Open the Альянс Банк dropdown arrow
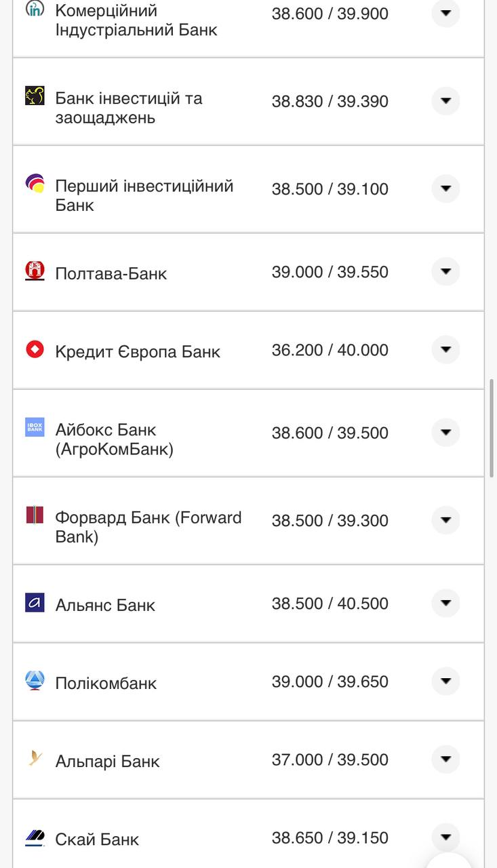 445,604
